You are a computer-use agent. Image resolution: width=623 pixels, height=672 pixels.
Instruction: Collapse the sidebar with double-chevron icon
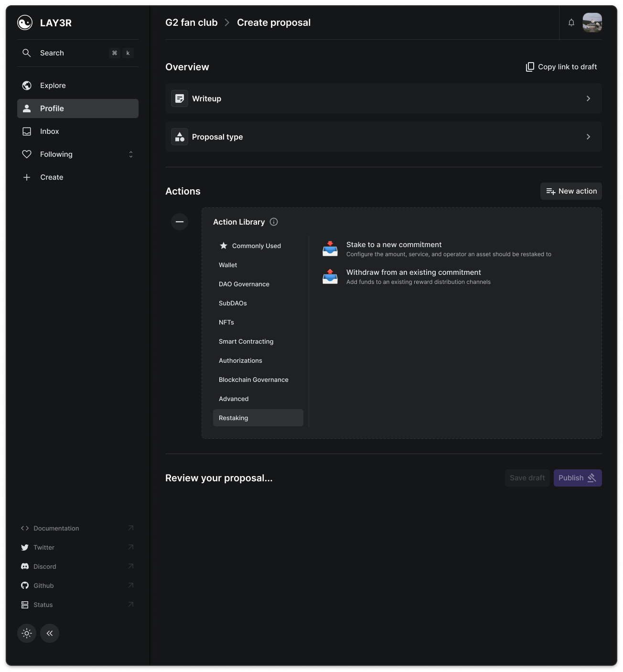(50, 633)
